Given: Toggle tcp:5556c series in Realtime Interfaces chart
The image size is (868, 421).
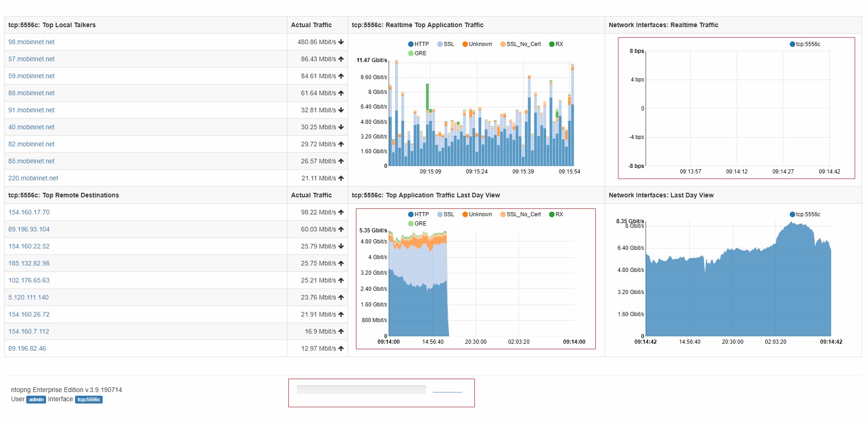Looking at the screenshot, I should 805,44.
